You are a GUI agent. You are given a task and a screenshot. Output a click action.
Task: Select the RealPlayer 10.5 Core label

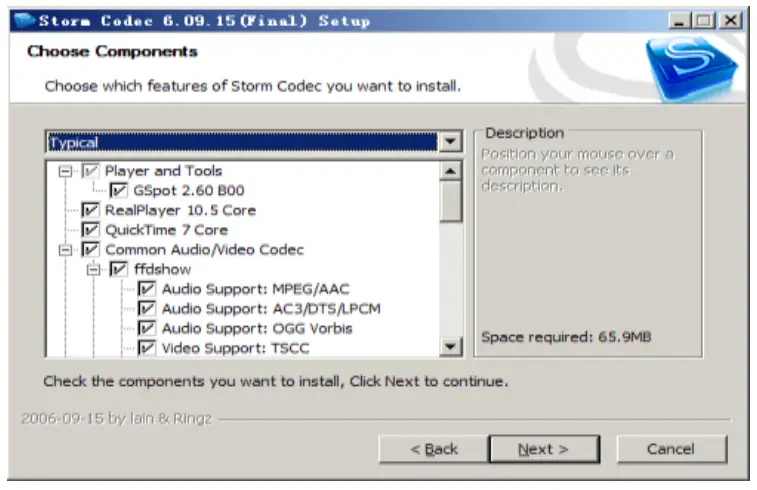tap(181, 210)
